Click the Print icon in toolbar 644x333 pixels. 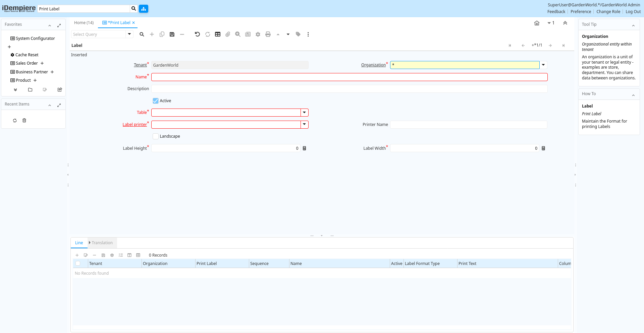pos(268,34)
